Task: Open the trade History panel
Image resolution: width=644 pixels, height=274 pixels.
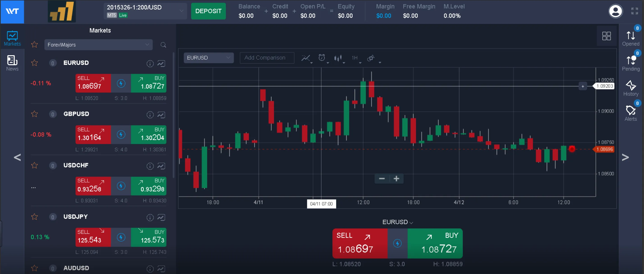Action: 630,88
